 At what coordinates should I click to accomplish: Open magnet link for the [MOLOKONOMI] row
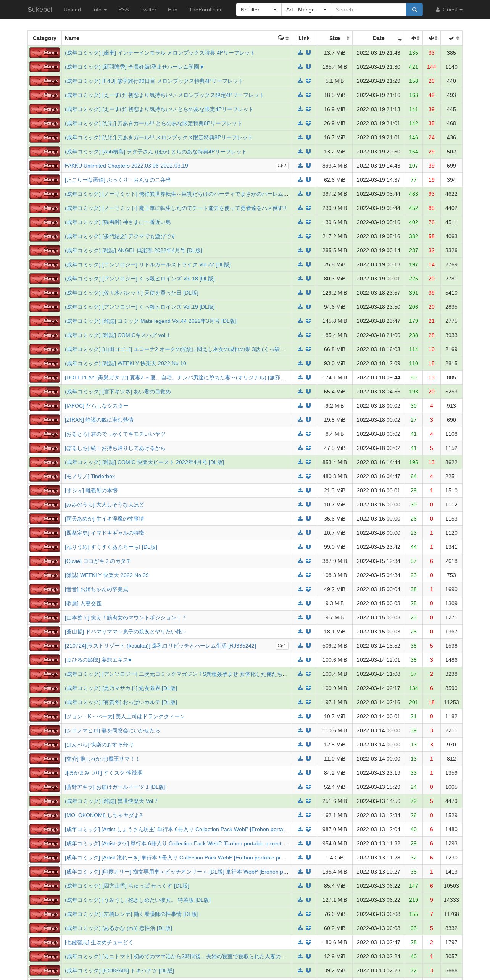308,815
